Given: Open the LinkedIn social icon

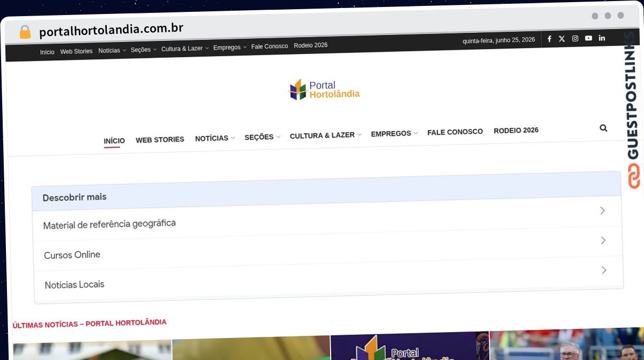Looking at the screenshot, I should (602, 38).
